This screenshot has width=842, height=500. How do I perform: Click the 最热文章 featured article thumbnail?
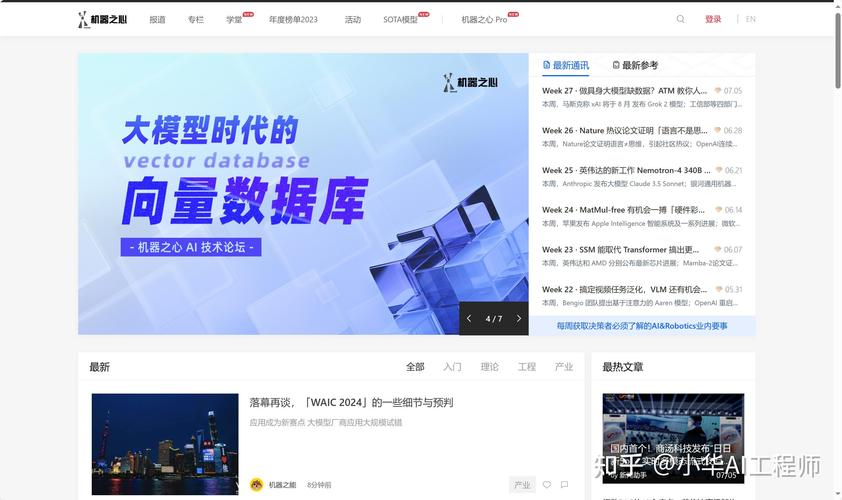pos(673,438)
